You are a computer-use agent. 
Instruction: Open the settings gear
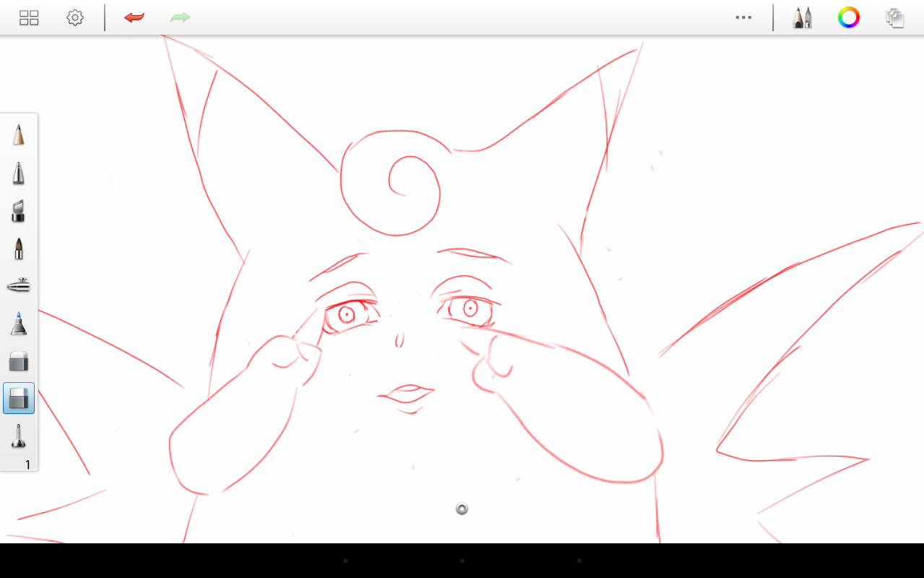tap(75, 18)
